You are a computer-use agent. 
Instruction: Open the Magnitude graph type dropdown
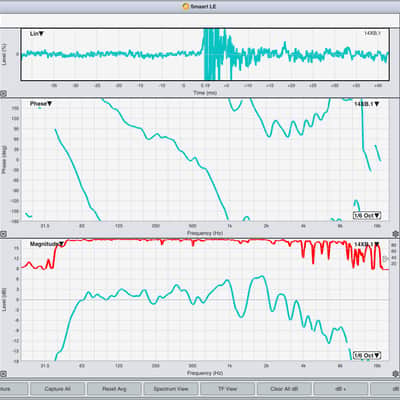coord(47,244)
